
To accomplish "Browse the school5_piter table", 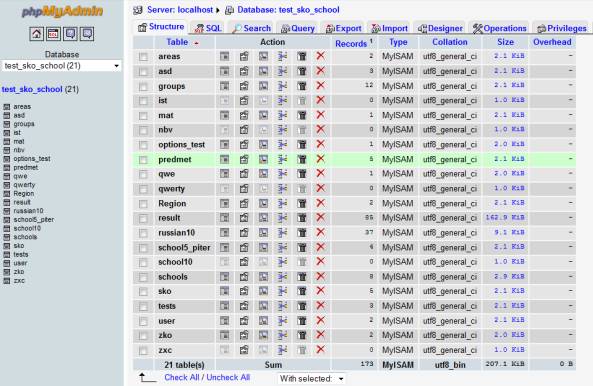I will point(224,248).
